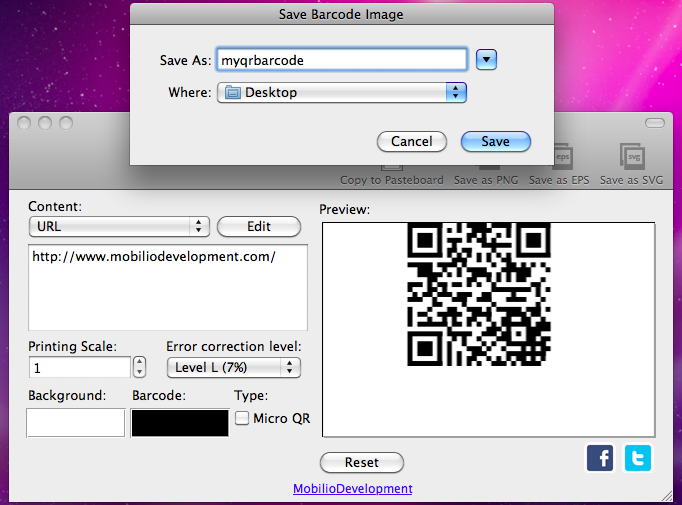Expand the save dialog with the disclosure arrow
The image size is (682, 505).
(486, 60)
